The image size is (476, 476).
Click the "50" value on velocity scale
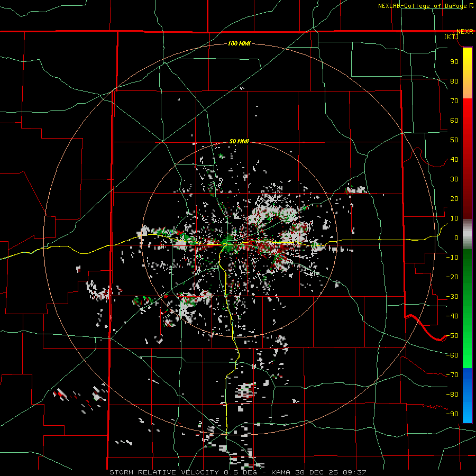pos(454,140)
